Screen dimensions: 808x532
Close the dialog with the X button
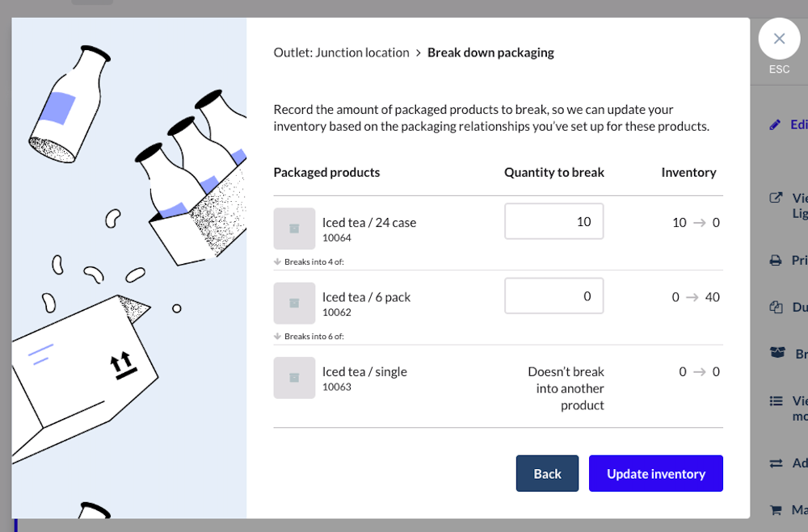779,39
